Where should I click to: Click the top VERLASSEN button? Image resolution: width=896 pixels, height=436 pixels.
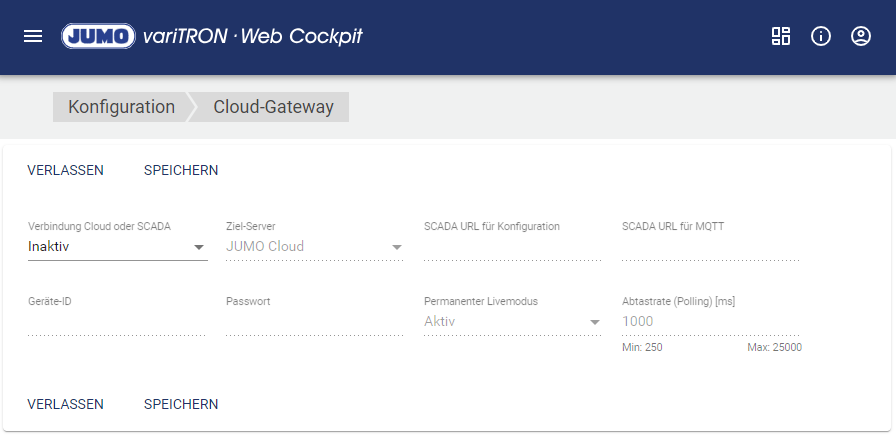(x=66, y=170)
